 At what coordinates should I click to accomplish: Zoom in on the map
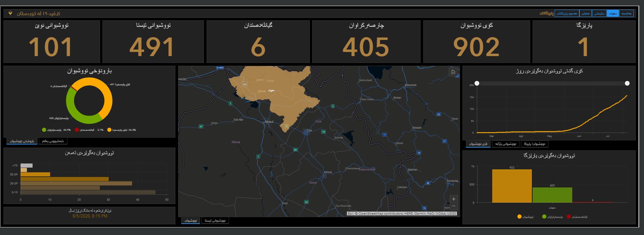454,199
